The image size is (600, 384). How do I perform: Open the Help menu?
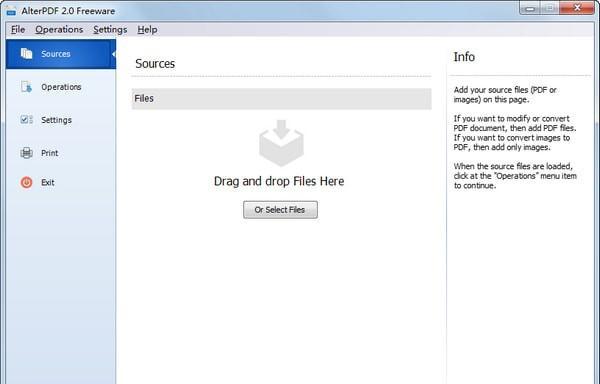click(147, 29)
